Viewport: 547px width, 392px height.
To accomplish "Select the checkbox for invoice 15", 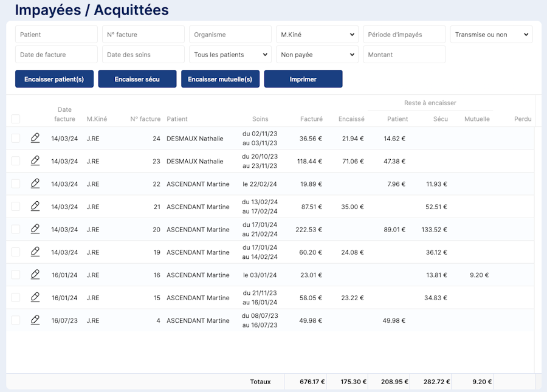I will (16, 298).
